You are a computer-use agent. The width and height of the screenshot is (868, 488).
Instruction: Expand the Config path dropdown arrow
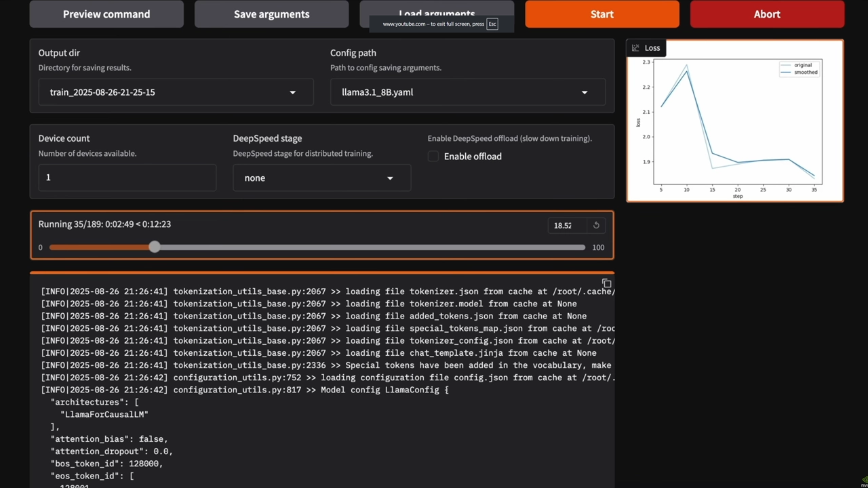(x=585, y=92)
